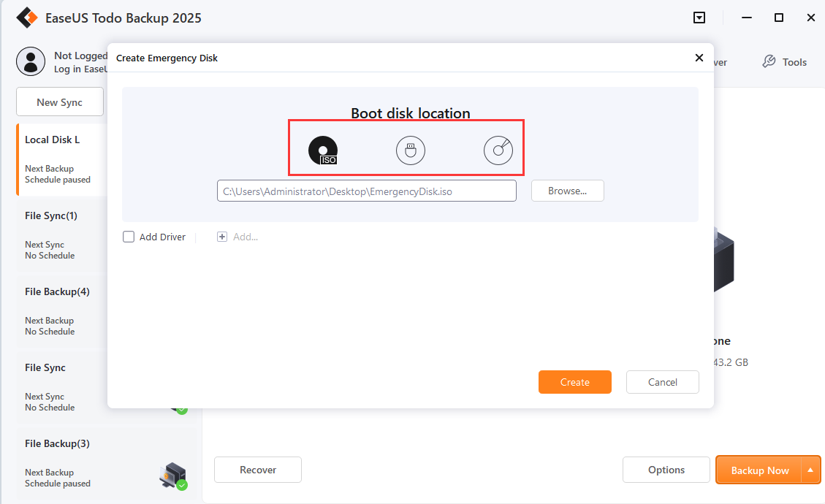Maximize the EaseUS Todo Backup window
The height and width of the screenshot is (504, 825).
(779, 18)
